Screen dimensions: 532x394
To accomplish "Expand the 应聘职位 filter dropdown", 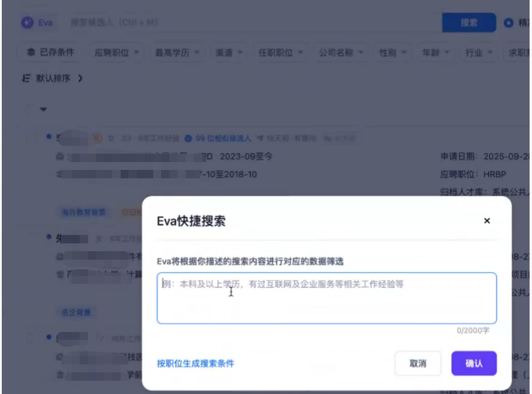I will [x=116, y=52].
